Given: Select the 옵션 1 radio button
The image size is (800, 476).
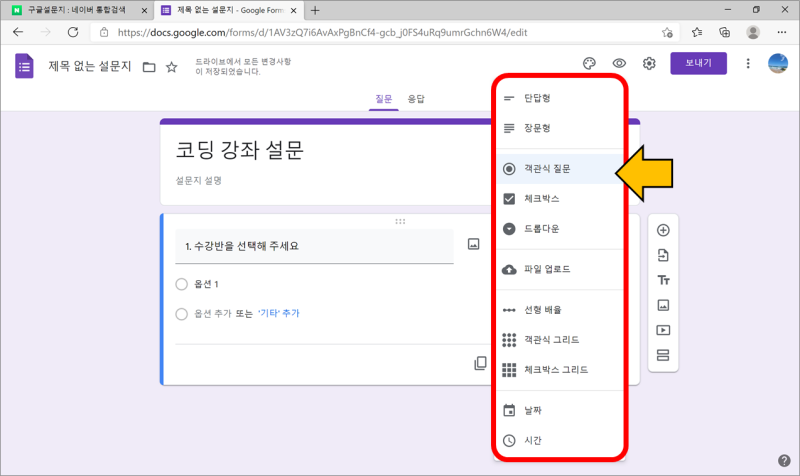Looking at the screenshot, I should coord(182,284).
